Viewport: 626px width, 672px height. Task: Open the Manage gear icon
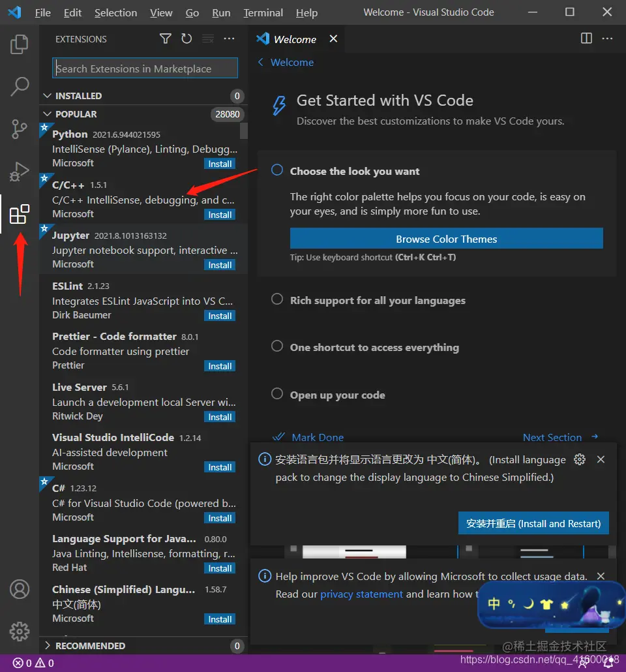(x=20, y=632)
